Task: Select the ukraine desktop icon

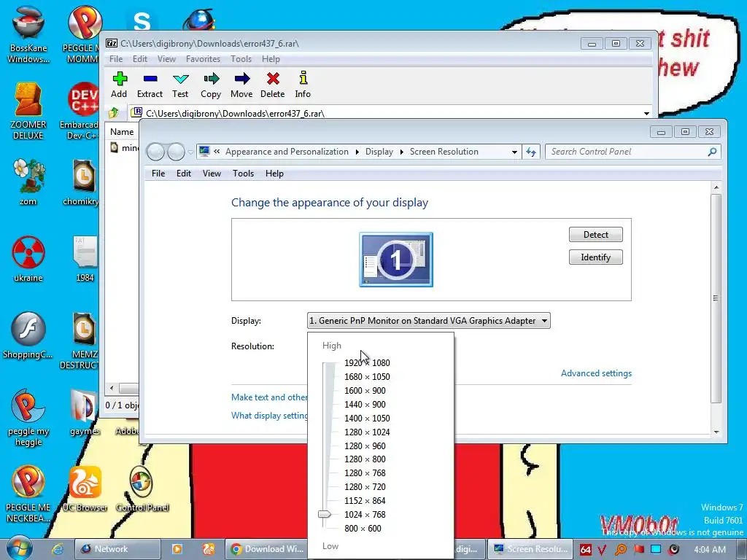Action: [28, 259]
